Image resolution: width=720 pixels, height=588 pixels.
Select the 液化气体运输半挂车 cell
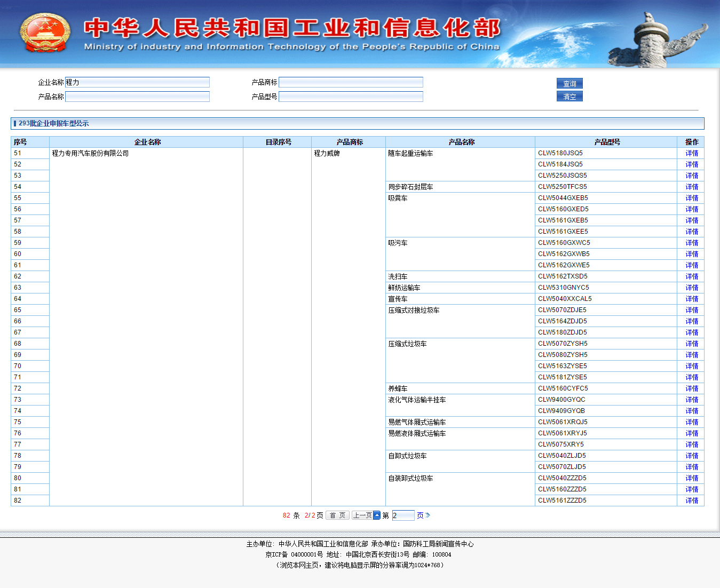pos(461,405)
